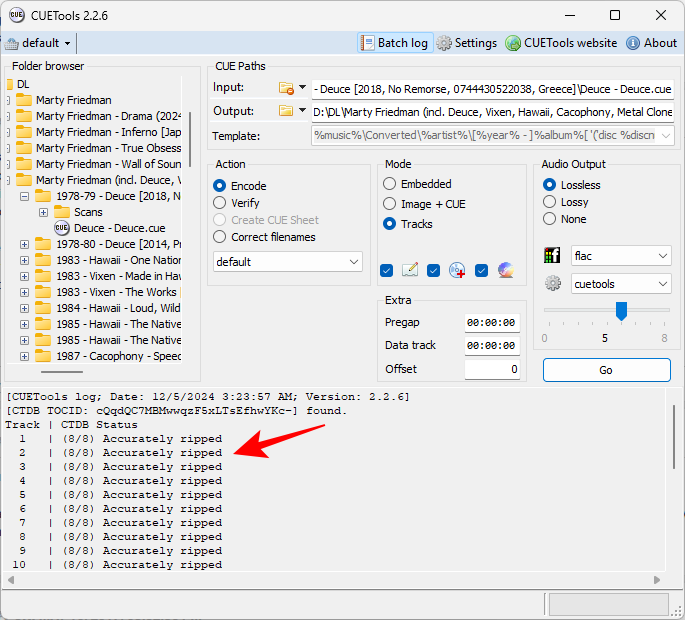
Task: Open the Batch log
Action: click(394, 43)
